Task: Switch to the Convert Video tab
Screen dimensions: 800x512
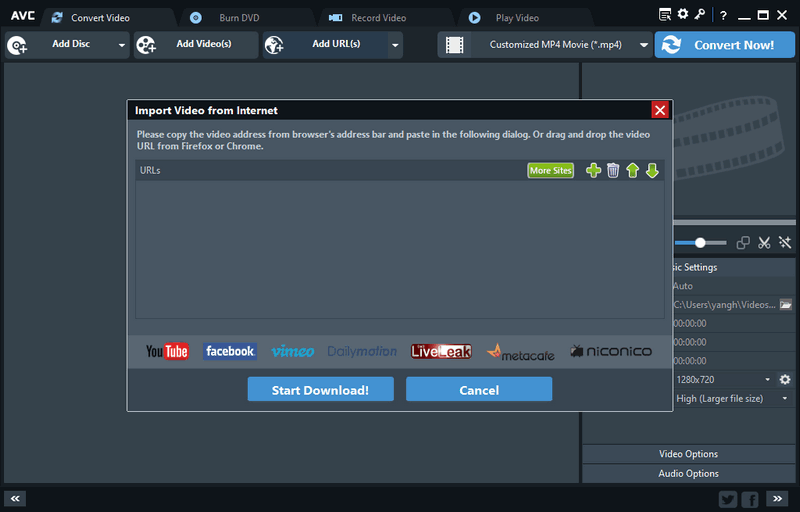Action: click(x=101, y=18)
